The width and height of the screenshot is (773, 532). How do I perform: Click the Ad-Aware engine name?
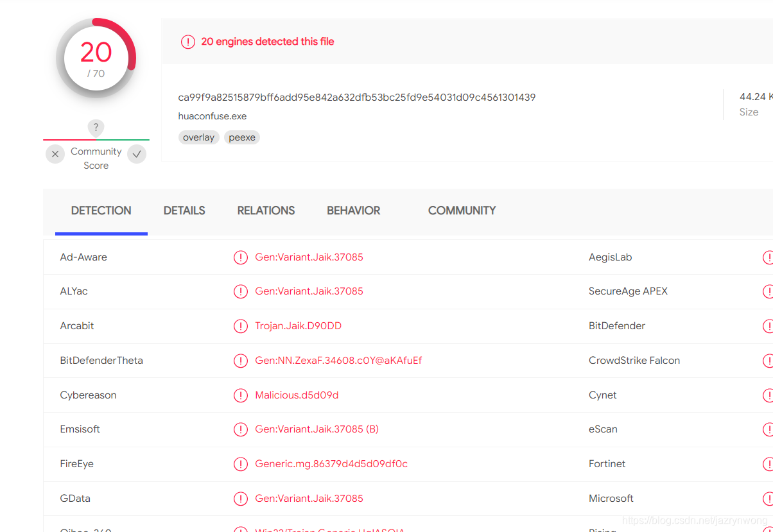point(83,257)
